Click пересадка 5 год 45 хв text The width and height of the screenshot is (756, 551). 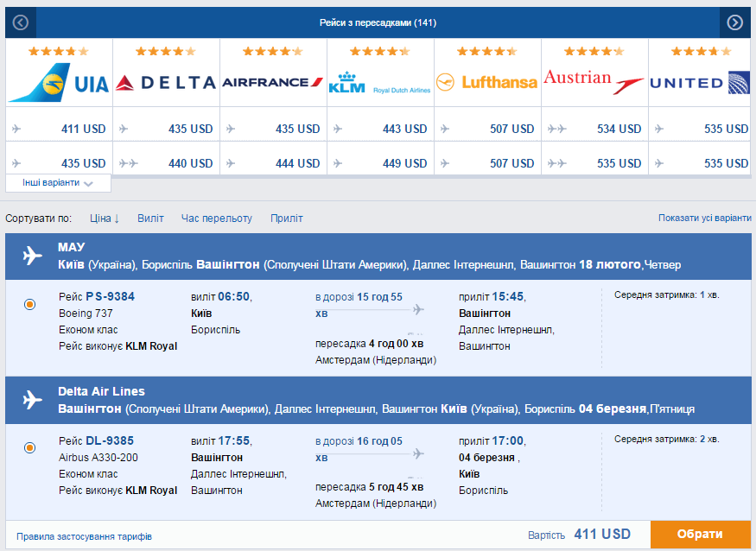pyautogui.click(x=369, y=487)
